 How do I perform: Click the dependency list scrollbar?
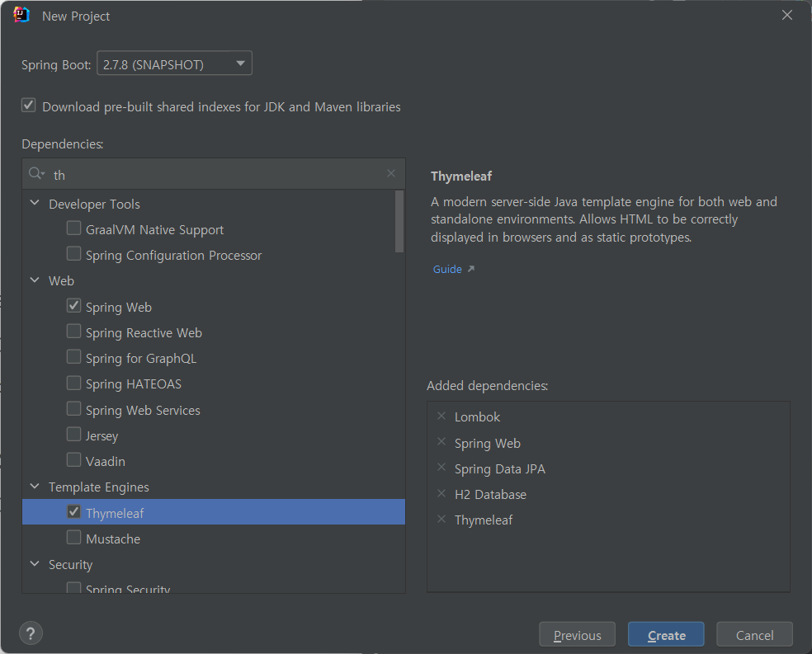point(399,222)
